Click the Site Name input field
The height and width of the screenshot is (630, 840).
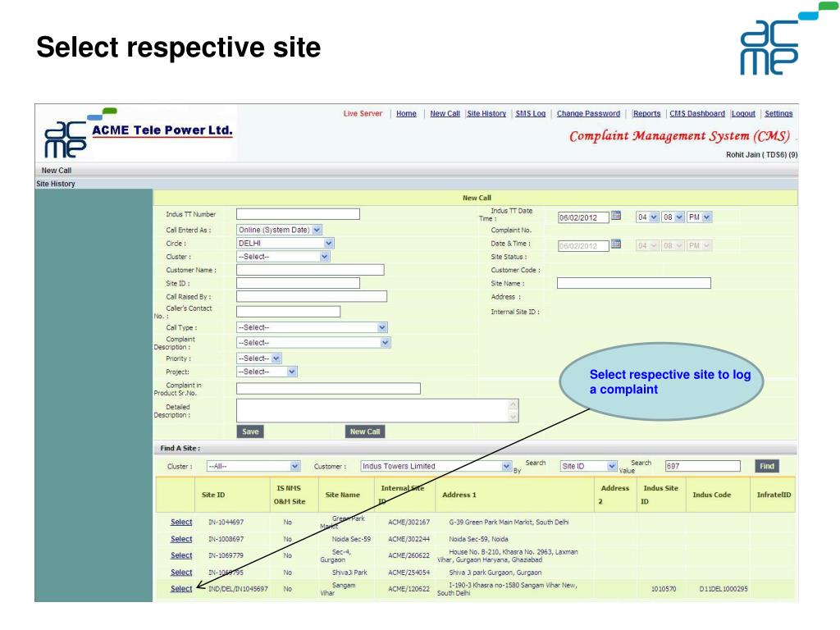click(x=634, y=283)
